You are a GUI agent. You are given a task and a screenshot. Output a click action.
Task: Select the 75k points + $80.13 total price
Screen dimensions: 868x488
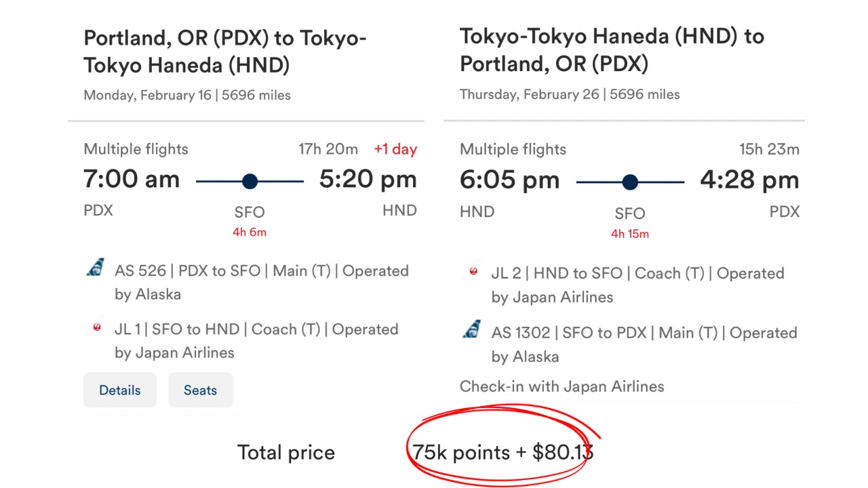(x=502, y=452)
